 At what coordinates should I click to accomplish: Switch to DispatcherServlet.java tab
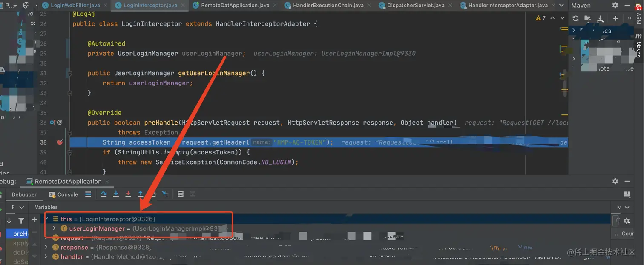click(416, 5)
